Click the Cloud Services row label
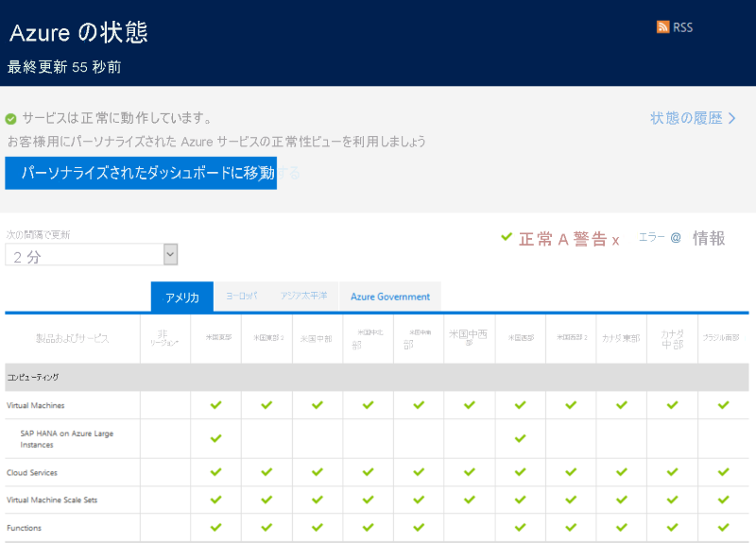756x543 pixels. 32,473
